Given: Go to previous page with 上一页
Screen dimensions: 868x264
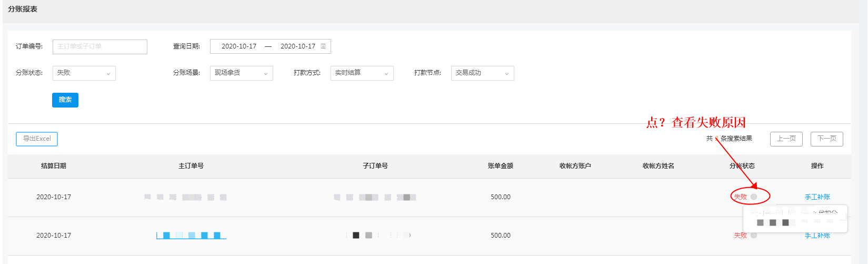Looking at the screenshot, I should tap(786, 139).
